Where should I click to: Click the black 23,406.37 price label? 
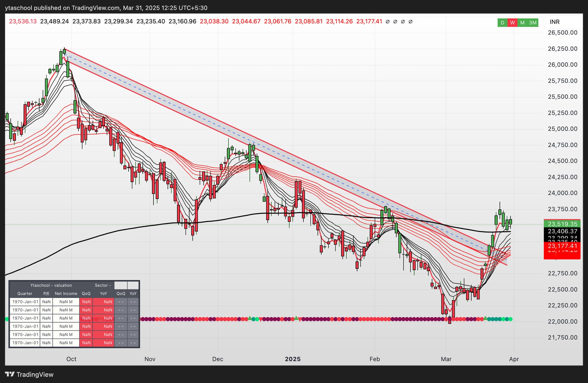click(x=562, y=231)
